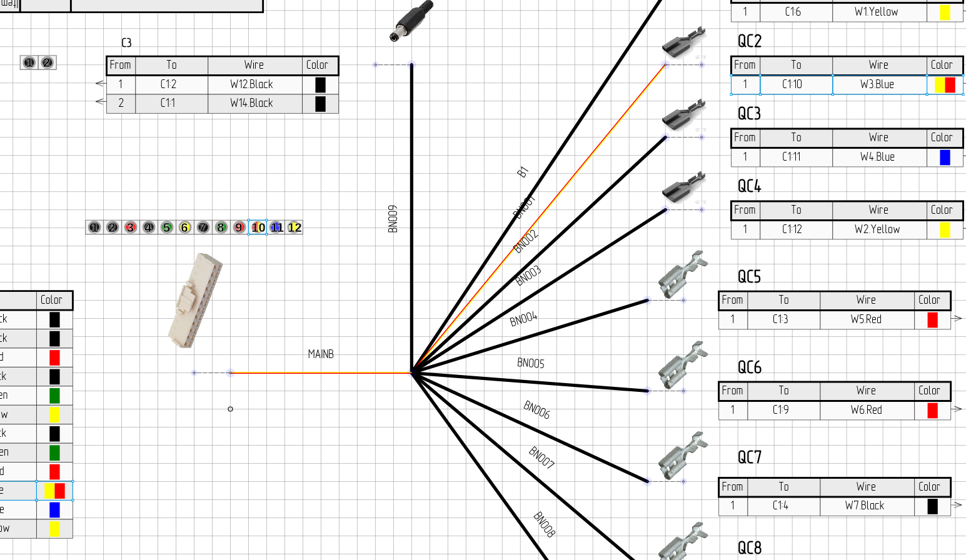Select the red color swatch in W5.Red row
966x560 pixels.
click(x=932, y=319)
